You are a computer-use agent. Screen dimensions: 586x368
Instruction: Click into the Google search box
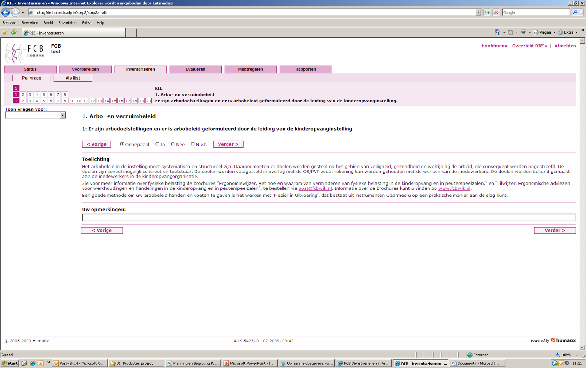[536, 13]
